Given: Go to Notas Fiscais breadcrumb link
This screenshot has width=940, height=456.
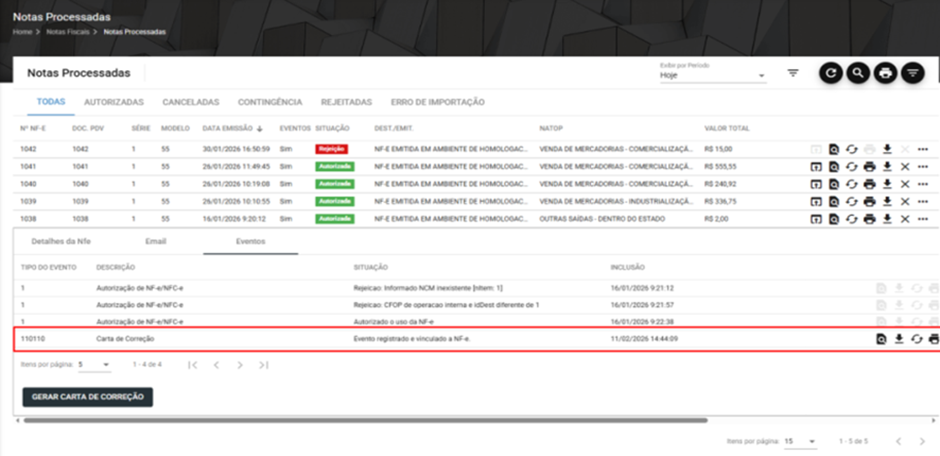Looking at the screenshot, I should click(67, 32).
